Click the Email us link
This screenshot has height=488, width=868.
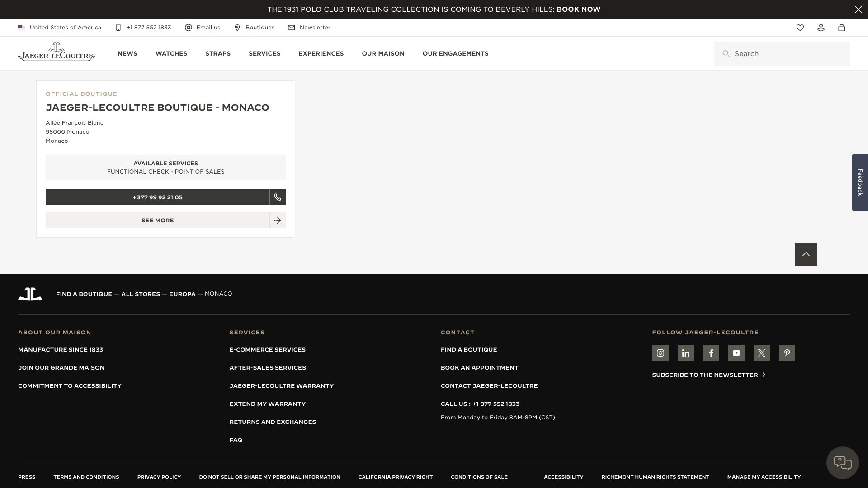tap(203, 28)
